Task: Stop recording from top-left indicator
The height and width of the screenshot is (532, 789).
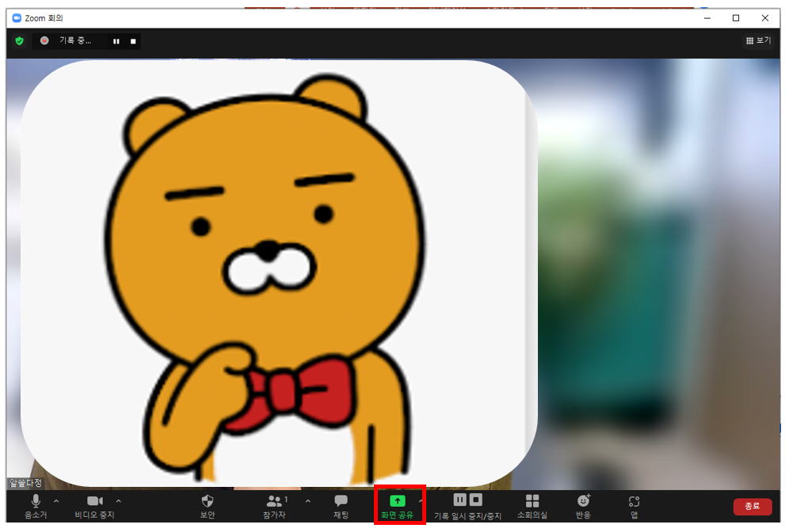Action: (x=133, y=41)
